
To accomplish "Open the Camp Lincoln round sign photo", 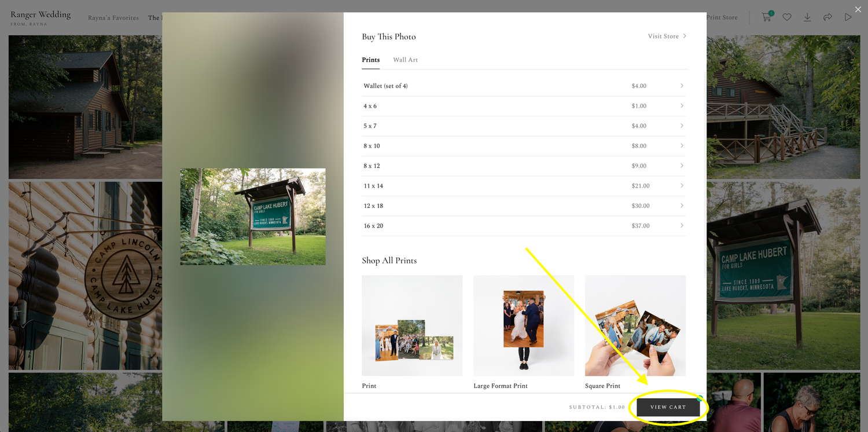I will [85, 276].
